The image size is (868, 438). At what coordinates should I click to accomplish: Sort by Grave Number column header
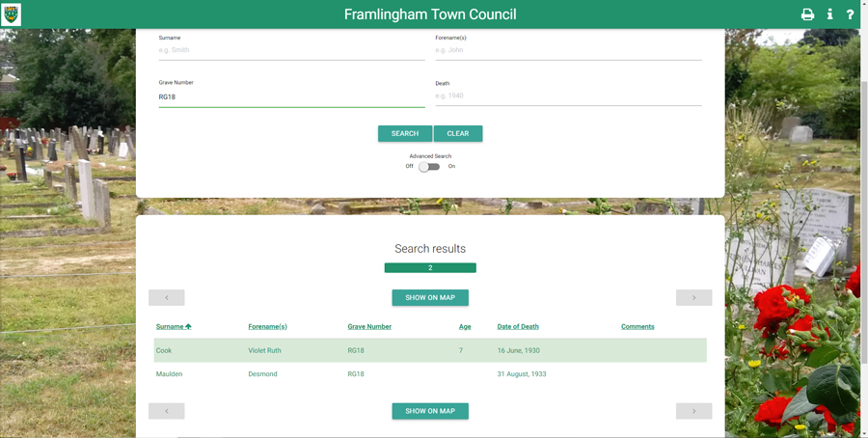[x=369, y=327]
